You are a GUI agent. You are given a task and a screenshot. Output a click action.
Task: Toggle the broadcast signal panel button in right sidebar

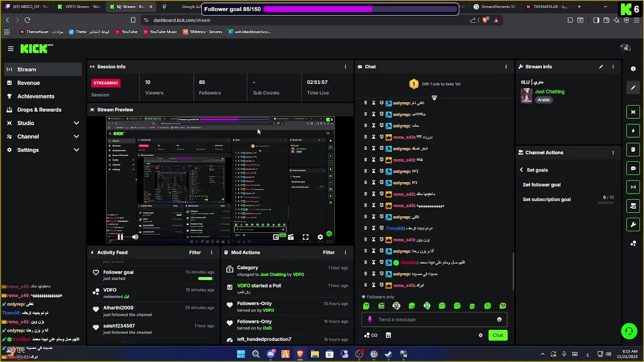[633, 187]
